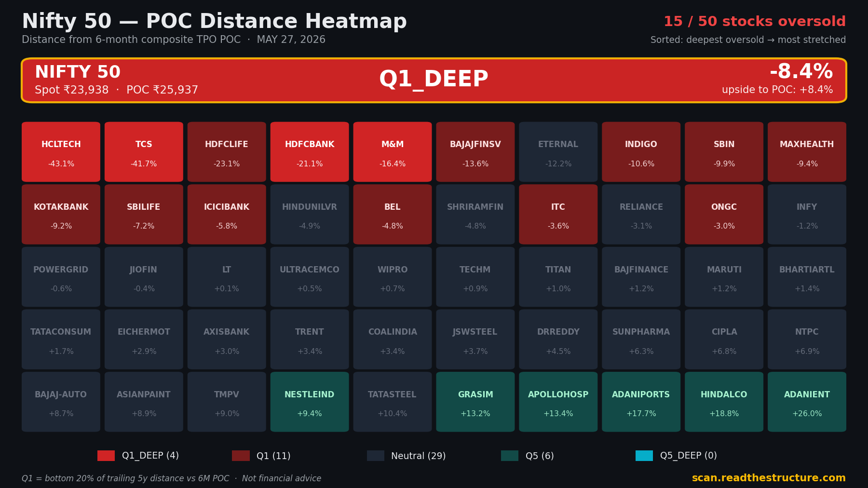Click the INFY -1.2% tile
This screenshot has height=488, width=868.
[807, 215]
